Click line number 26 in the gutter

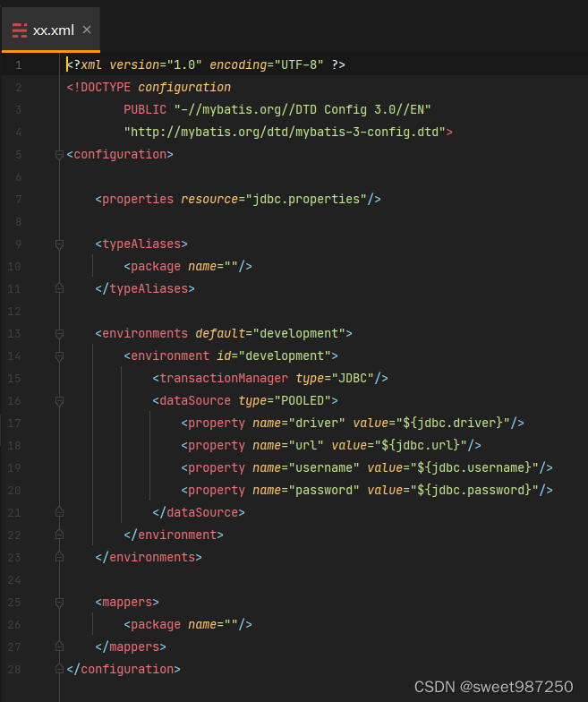14,625
